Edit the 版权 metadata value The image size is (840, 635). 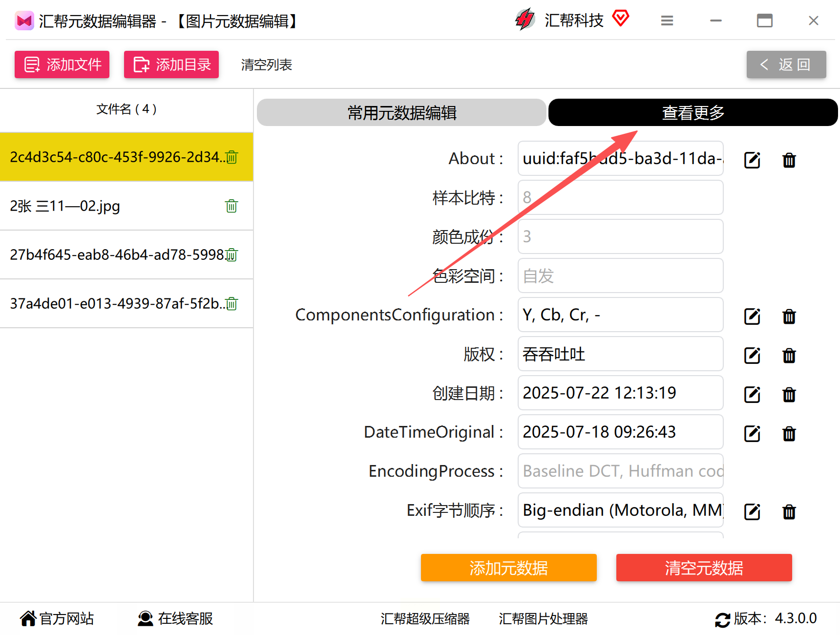(x=752, y=356)
